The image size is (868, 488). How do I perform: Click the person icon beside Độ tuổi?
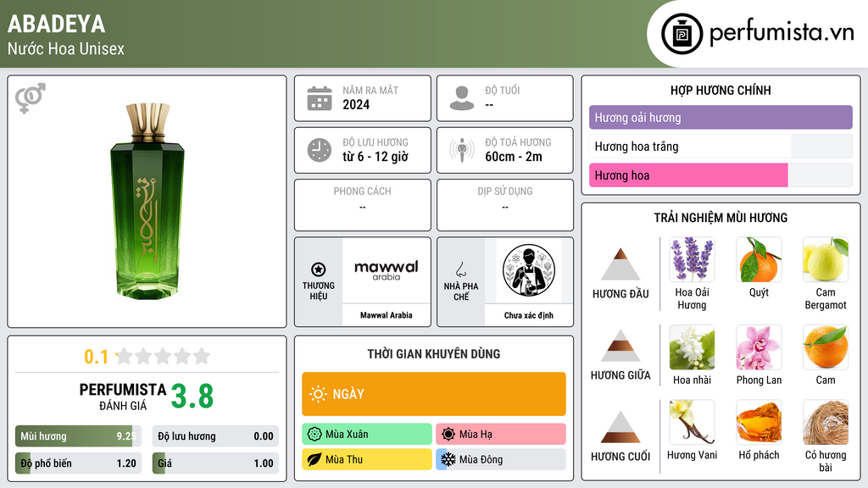tap(462, 98)
